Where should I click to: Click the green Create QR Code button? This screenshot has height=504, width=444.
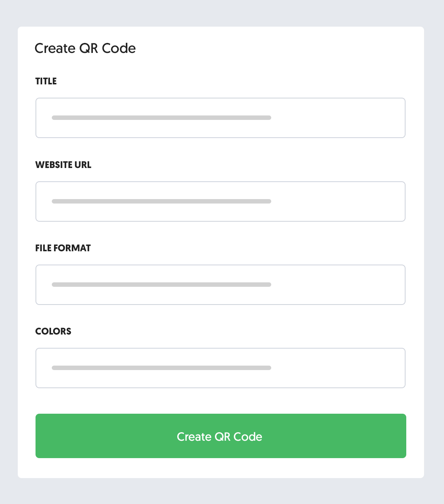[x=221, y=436]
